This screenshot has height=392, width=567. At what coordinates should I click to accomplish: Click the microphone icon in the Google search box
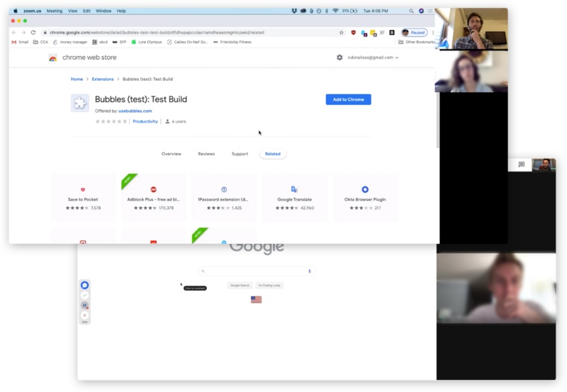pos(310,271)
